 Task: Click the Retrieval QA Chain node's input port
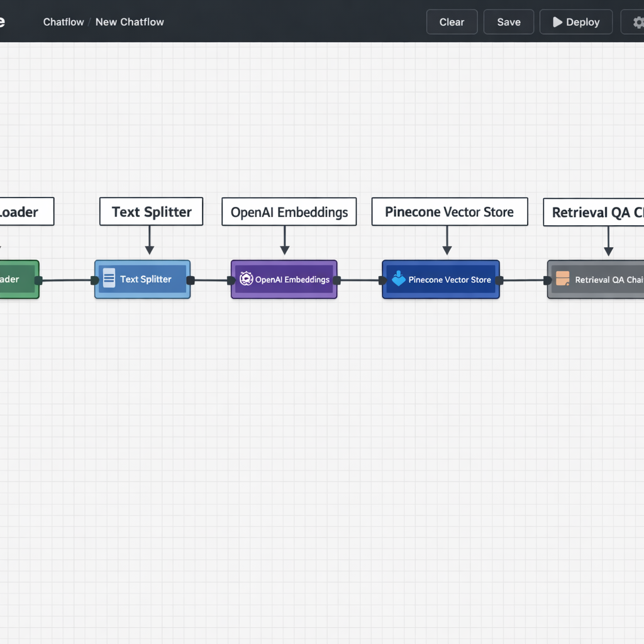[x=548, y=280]
